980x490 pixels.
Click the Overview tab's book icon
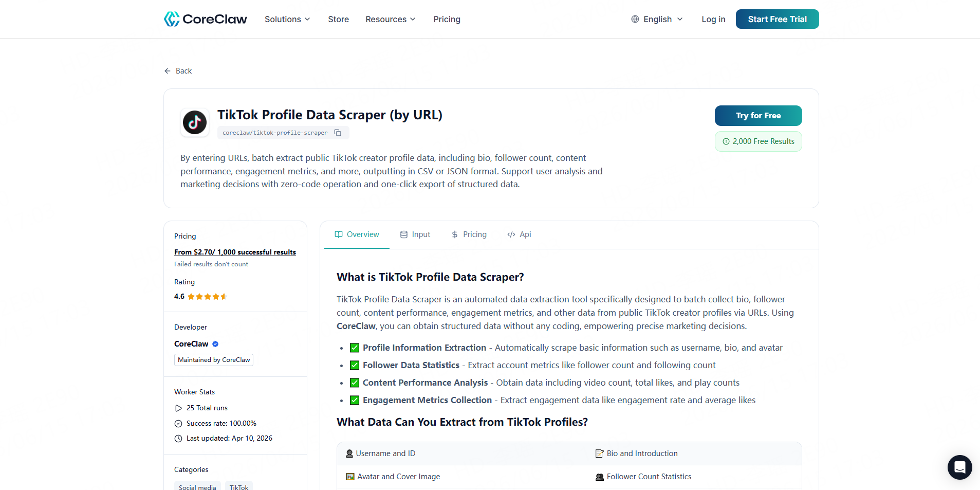pyautogui.click(x=339, y=234)
